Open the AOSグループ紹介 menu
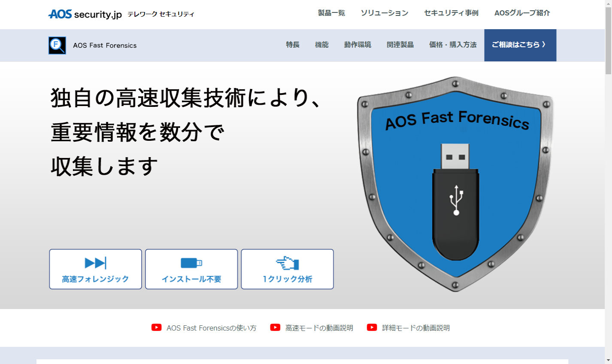This screenshot has width=612, height=364. 522,13
